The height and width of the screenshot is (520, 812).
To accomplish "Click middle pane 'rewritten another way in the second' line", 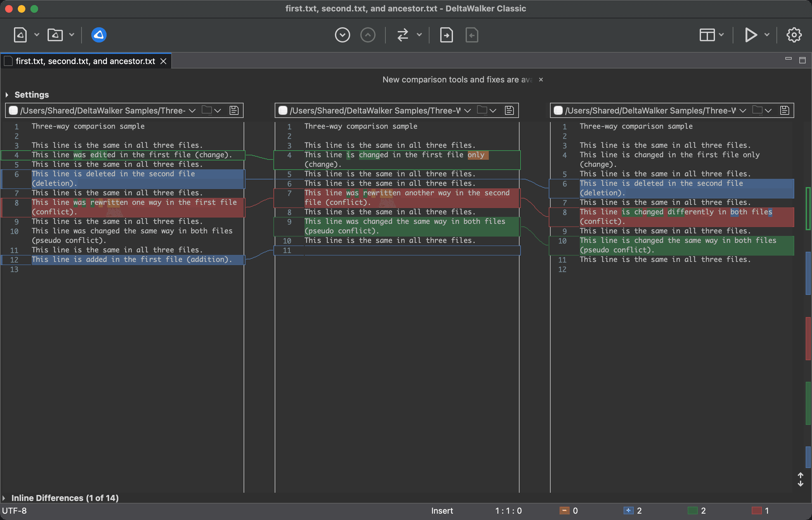I will 412,198.
